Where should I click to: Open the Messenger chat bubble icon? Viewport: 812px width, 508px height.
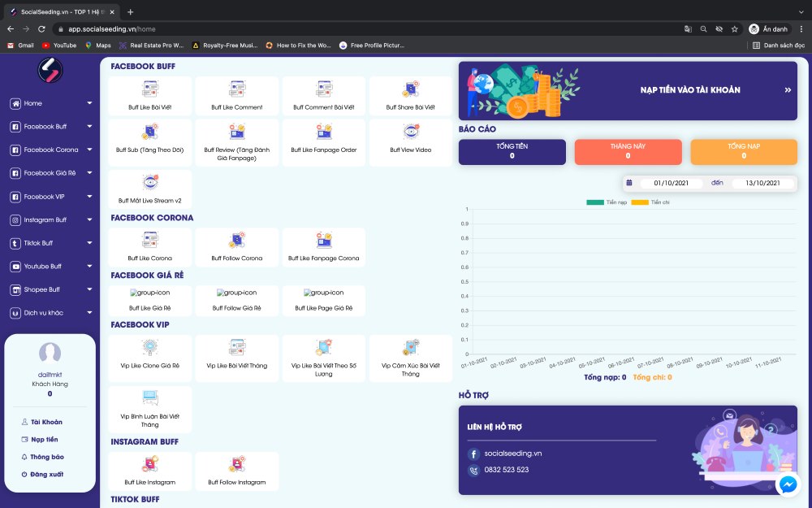click(x=788, y=484)
